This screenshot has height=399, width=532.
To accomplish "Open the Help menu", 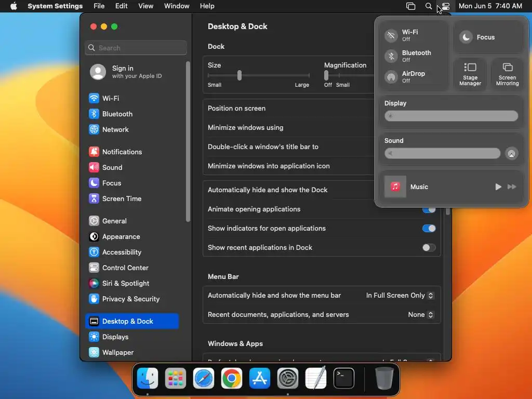I will pyautogui.click(x=207, y=6).
